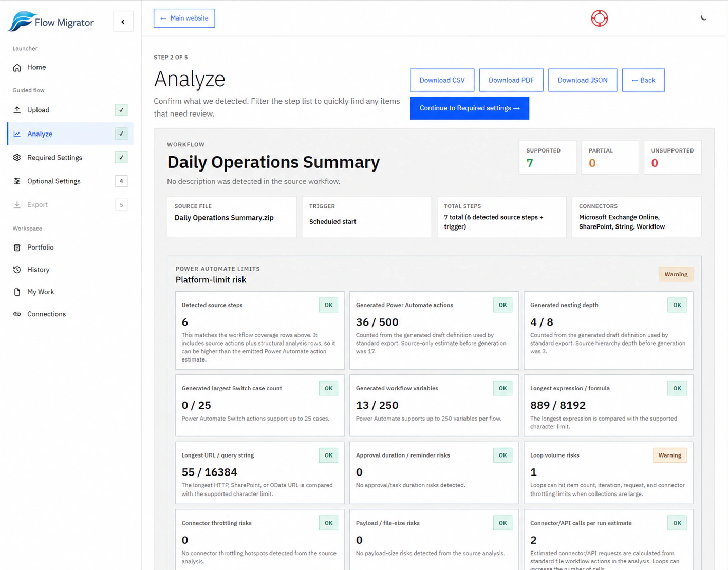This screenshot has height=570, width=728.
Task: Open the Optional Settings step
Action: [x=70, y=181]
